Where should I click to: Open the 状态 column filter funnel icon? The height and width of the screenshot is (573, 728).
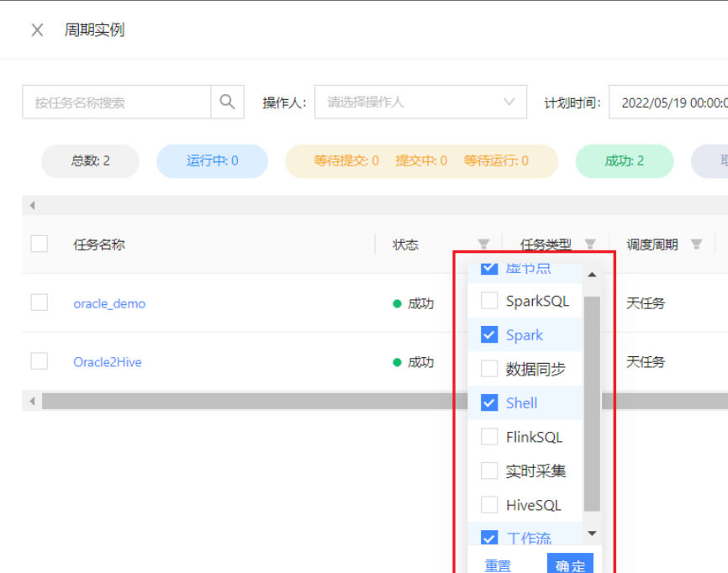pyautogui.click(x=483, y=244)
